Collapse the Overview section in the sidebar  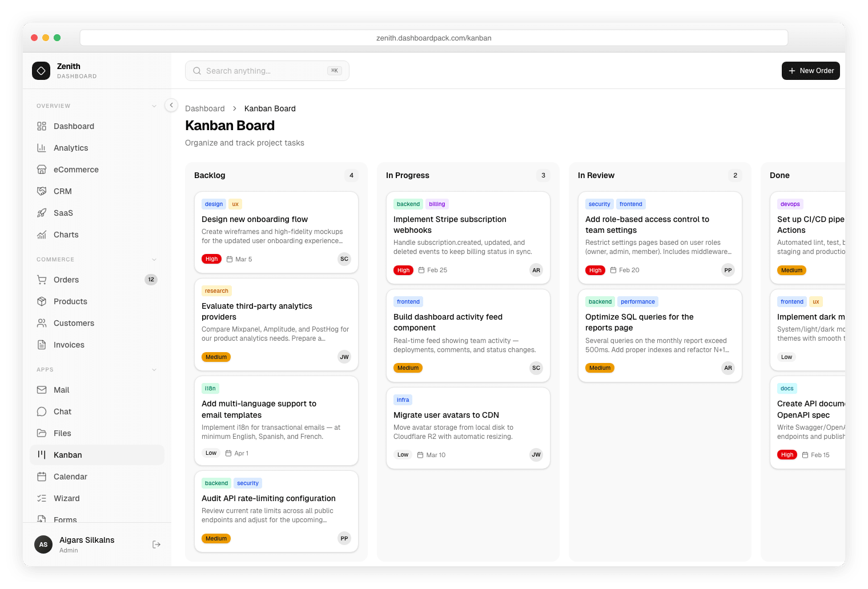(x=154, y=106)
